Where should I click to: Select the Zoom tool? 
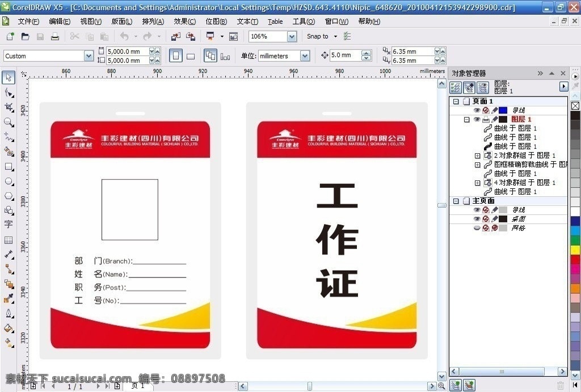coord(9,123)
